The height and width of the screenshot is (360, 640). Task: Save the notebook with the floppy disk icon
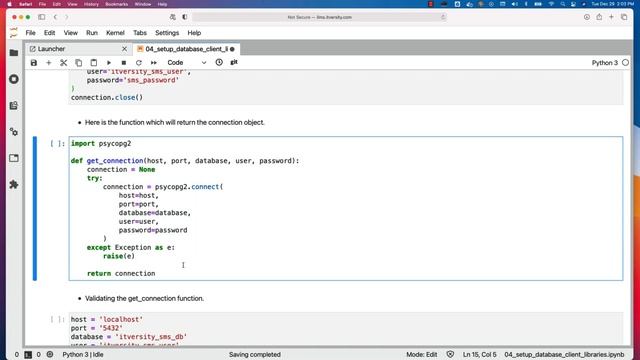34,63
